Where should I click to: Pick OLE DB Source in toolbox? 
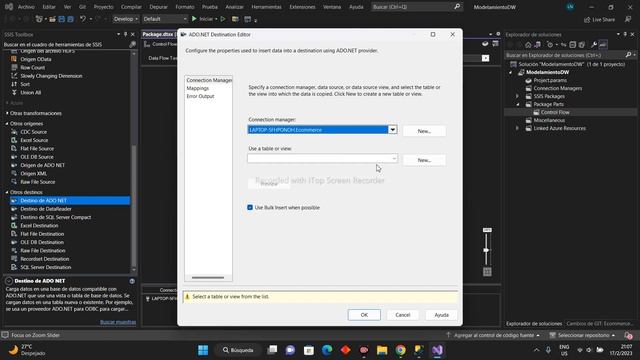click(x=37, y=157)
